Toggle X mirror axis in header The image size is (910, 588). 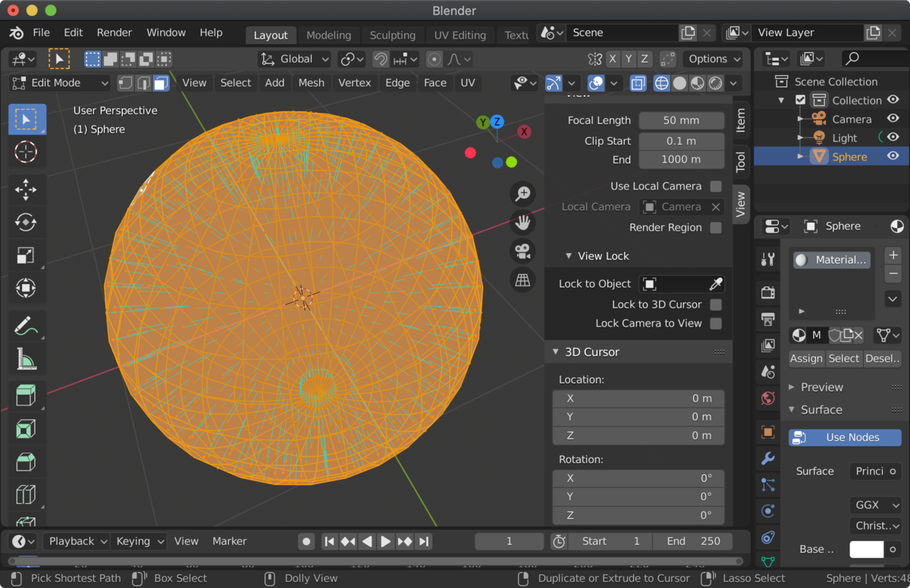613,58
